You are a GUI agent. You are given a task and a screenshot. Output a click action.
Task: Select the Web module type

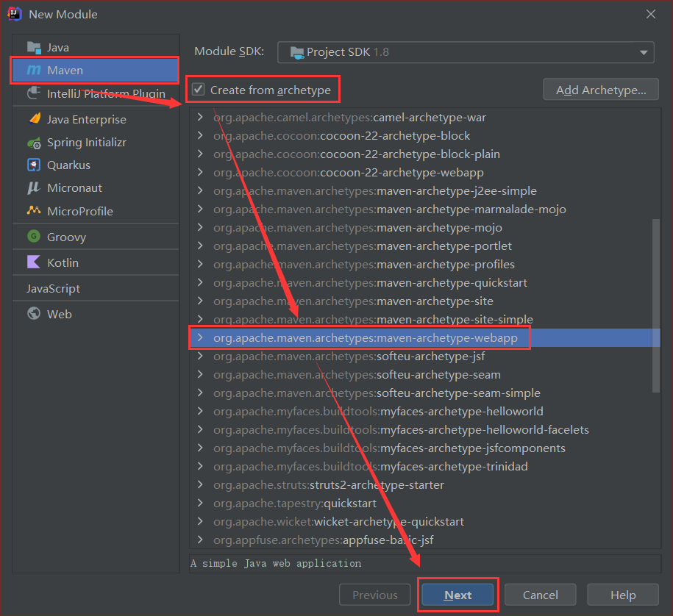pyautogui.click(x=59, y=314)
